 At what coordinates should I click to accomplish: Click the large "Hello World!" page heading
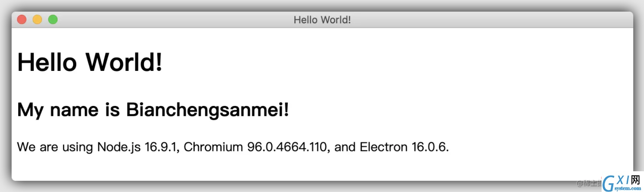click(x=90, y=62)
